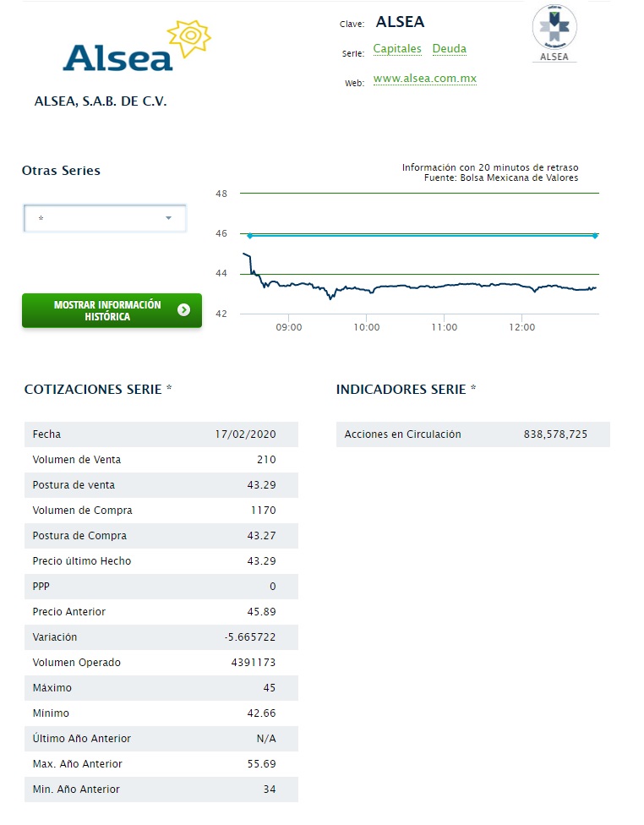Click the Fecha value 17/02/2020
Image resolution: width=644 pixels, height=825 pixels.
245,434
